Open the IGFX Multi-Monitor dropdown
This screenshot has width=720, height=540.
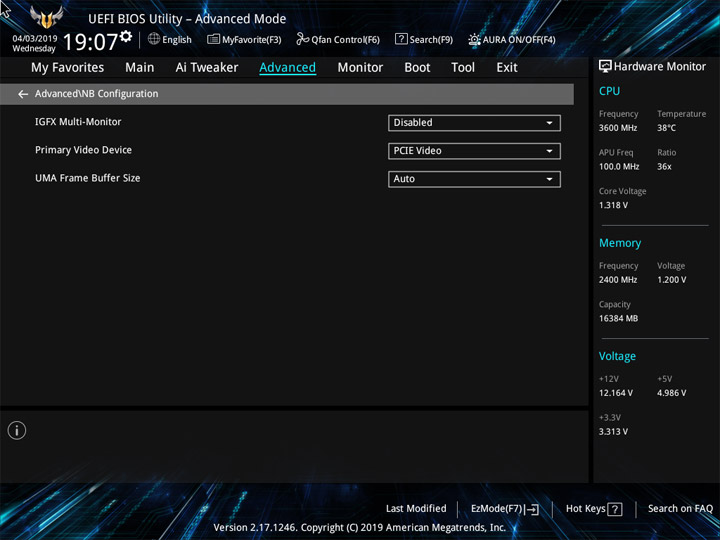(x=474, y=123)
